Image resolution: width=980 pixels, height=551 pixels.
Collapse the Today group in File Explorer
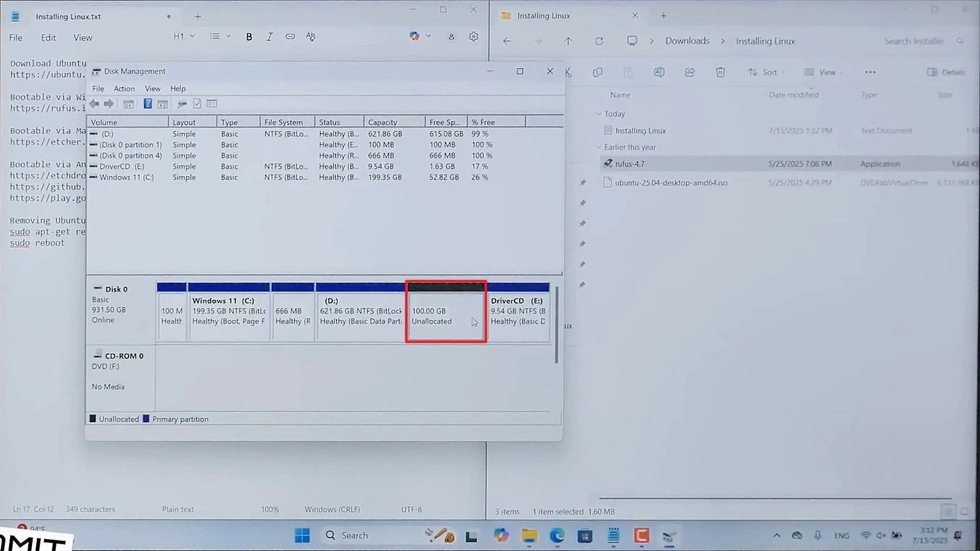pos(599,114)
